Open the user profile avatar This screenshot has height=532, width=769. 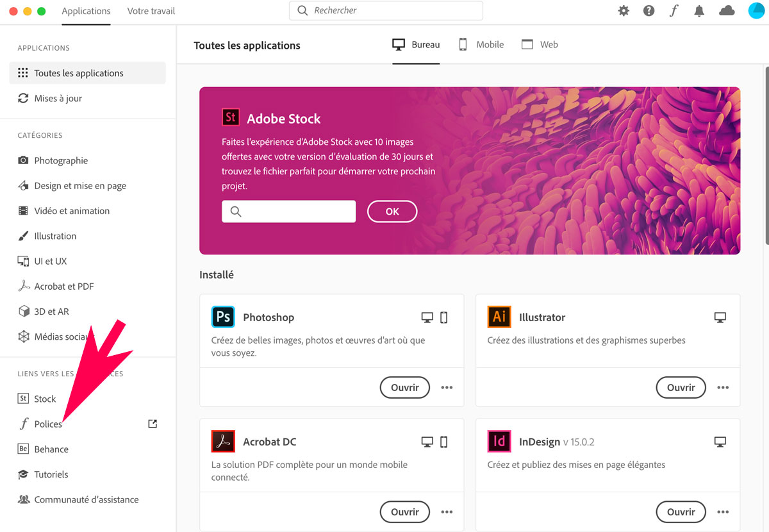tap(756, 11)
